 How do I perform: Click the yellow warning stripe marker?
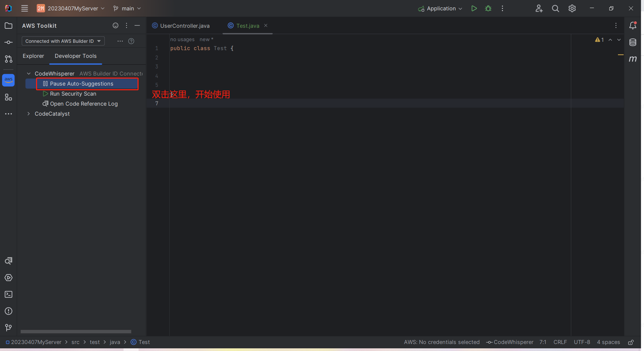tap(621, 54)
